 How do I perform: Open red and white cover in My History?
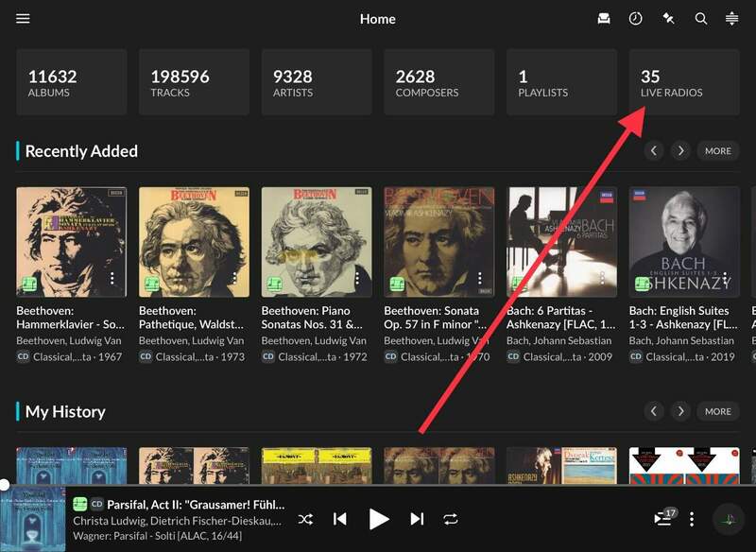[684, 466]
